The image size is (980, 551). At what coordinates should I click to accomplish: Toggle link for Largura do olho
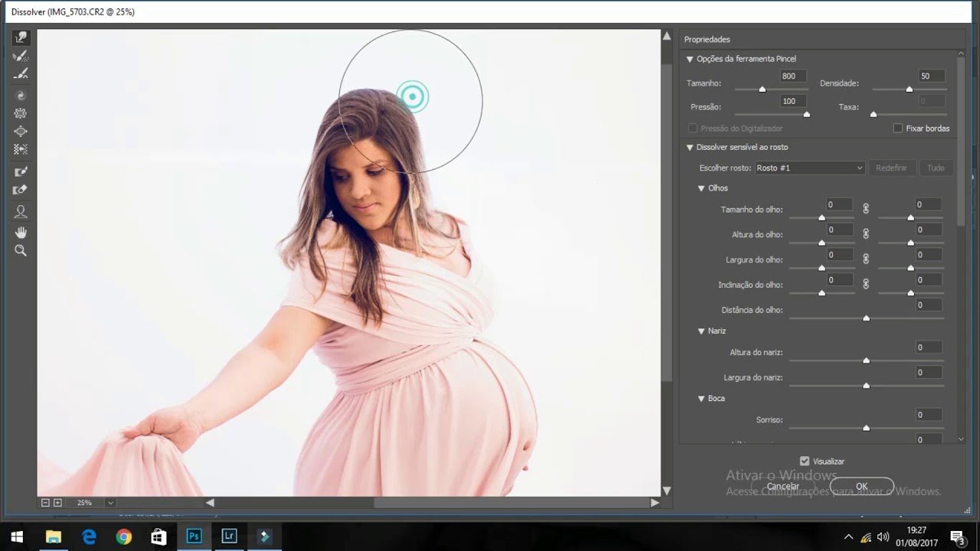click(866, 259)
